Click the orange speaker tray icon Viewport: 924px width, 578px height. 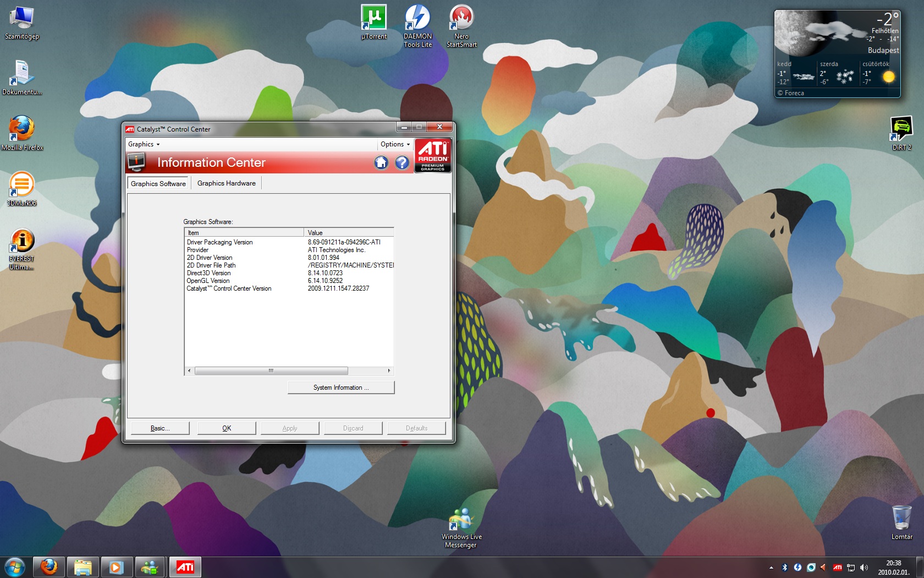pos(823,568)
